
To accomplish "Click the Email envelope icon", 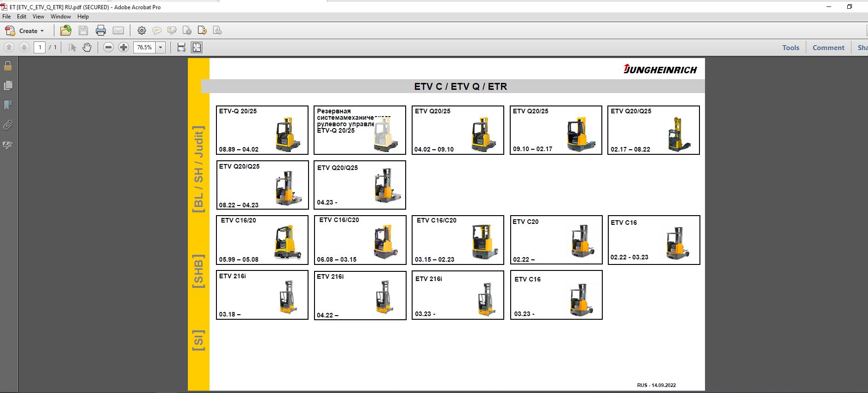I will pos(118,31).
